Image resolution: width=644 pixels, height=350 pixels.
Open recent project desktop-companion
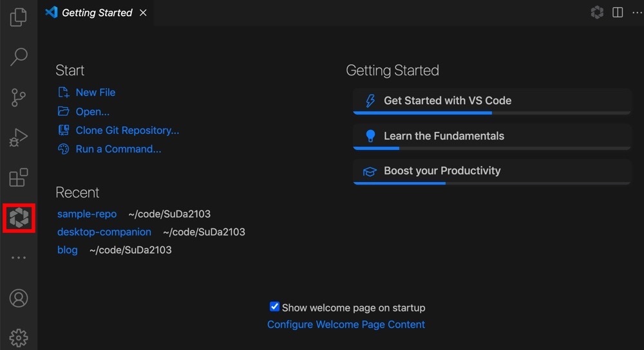104,232
